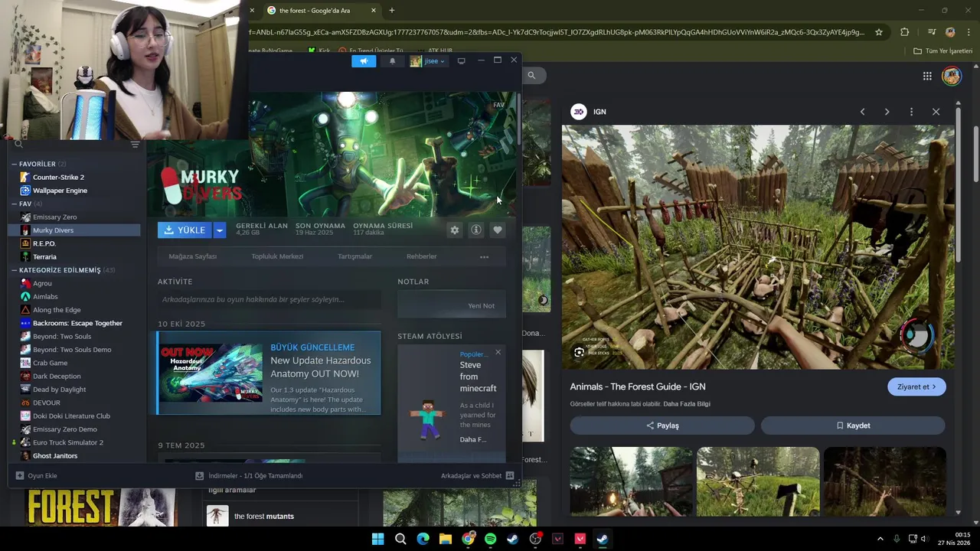Open the Mağaza Sayfası tab
980x551 pixels.
193,256
